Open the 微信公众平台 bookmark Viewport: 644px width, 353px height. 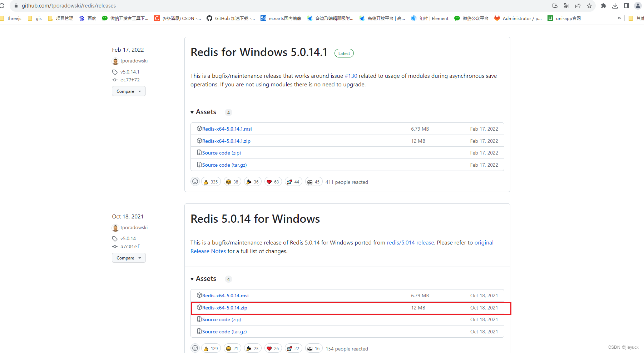(x=471, y=18)
